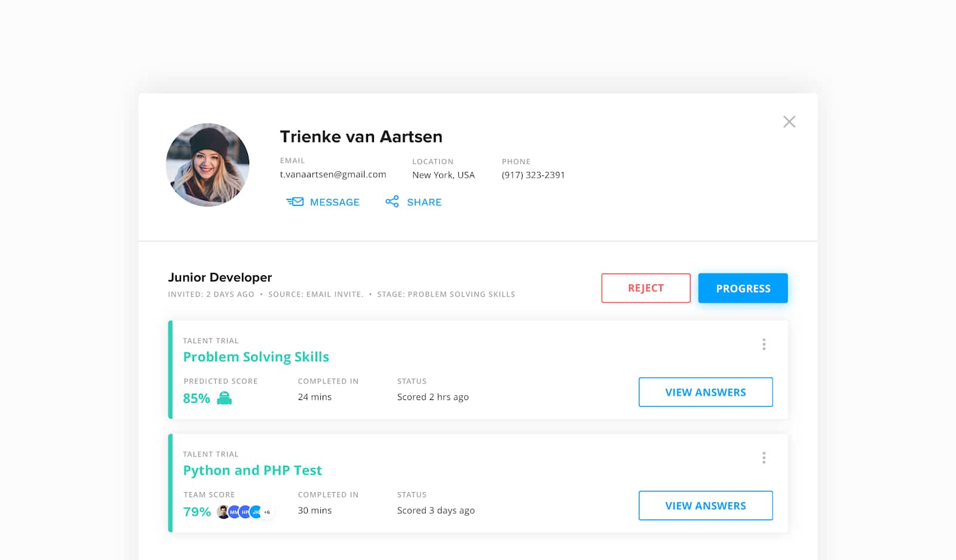956x560 pixels.
Task: Click Trienke's profile photo
Action: pos(207,165)
